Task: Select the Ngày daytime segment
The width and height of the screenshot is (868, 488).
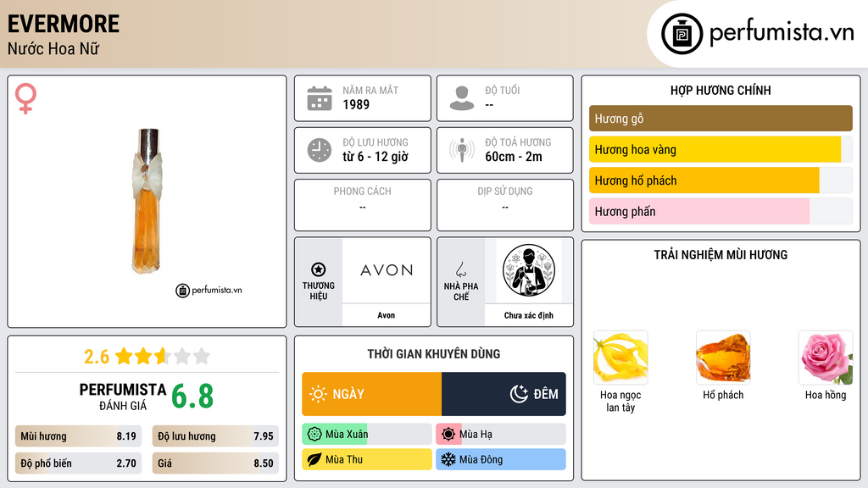Action: [371, 394]
